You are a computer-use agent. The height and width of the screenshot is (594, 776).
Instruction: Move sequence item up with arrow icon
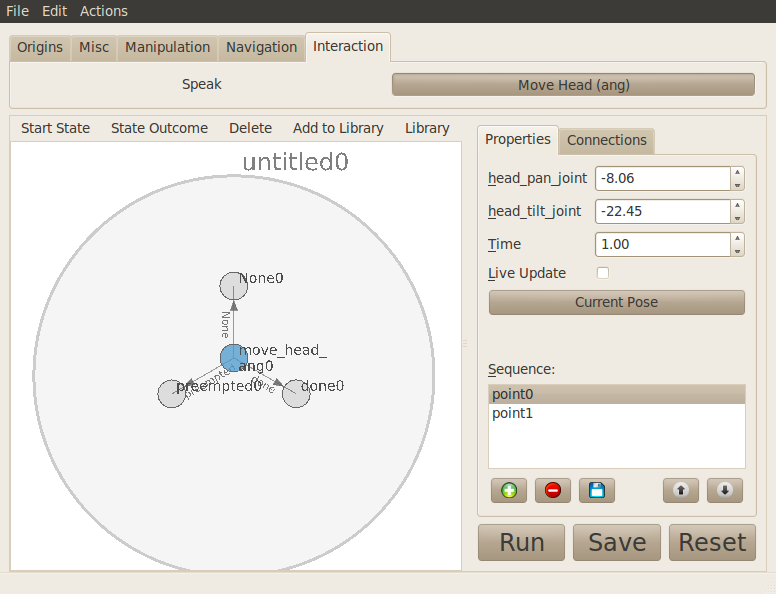click(681, 490)
